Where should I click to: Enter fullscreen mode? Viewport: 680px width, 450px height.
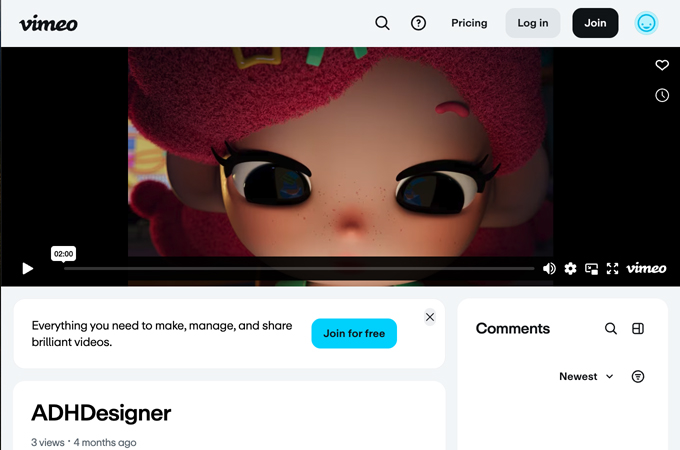pos(612,268)
